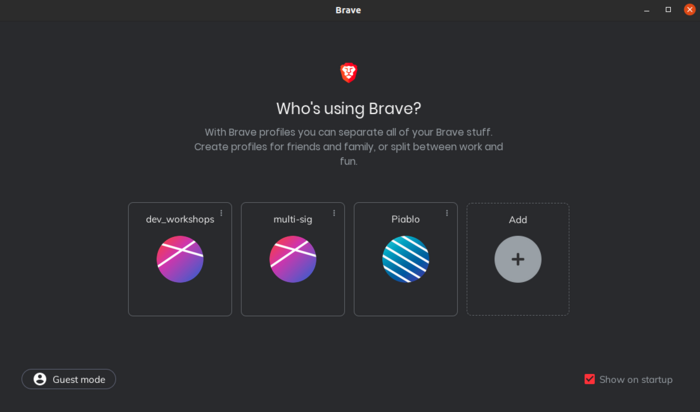The height and width of the screenshot is (412, 700).
Task: Click the person icon in Guest mode
Action: tap(40, 379)
